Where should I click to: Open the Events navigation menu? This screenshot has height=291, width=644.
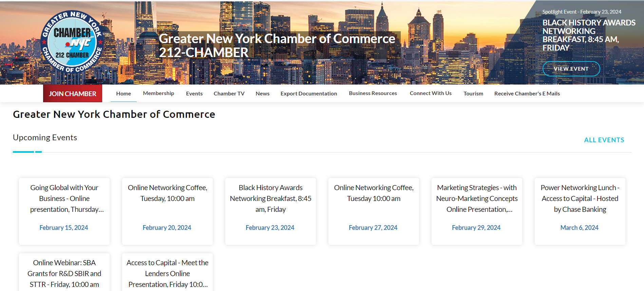(x=194, y=94)
